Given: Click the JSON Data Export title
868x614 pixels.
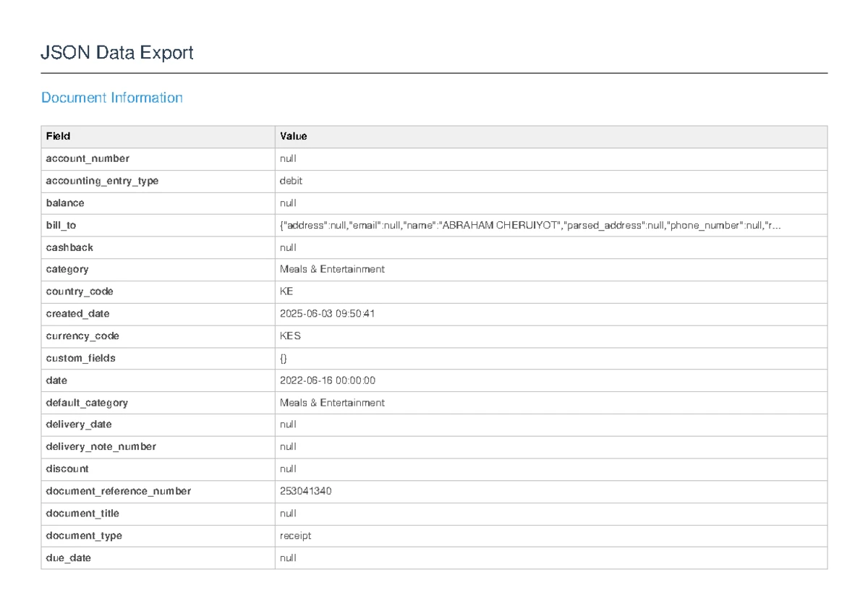Looking at the screenshot, I should pos(117,53).
